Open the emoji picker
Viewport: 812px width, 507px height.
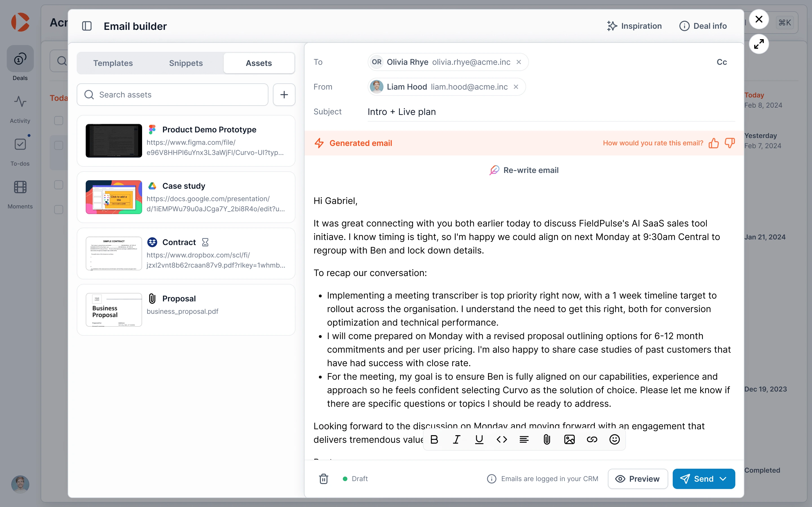pyautogui.click(x=614, y=439)
